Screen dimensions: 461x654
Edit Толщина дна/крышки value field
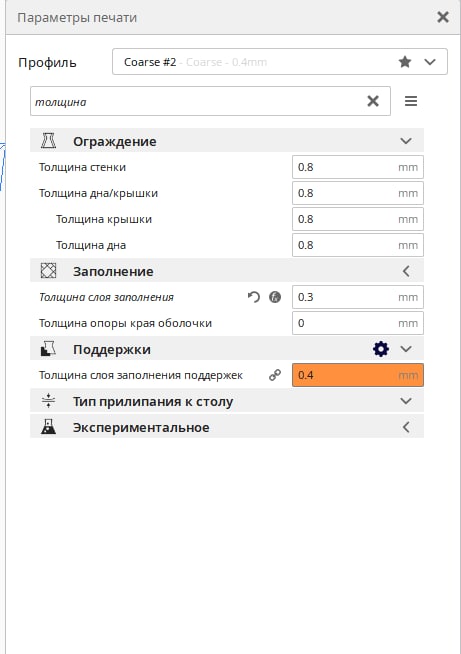point(358,193)
